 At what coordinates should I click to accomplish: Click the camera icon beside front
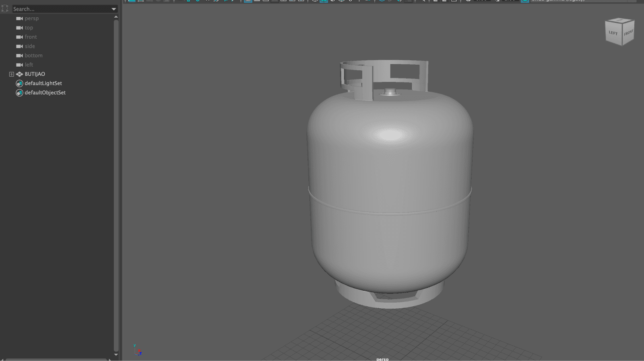[19, 37]
